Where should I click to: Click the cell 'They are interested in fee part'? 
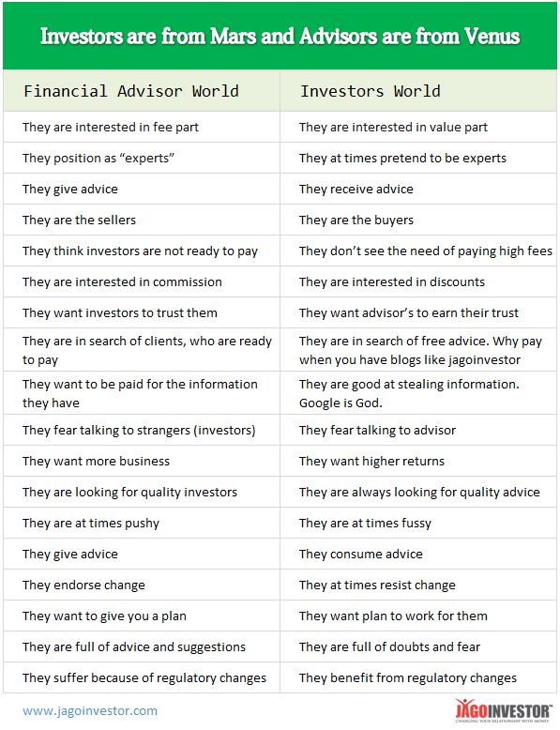click(x=142, y=127)
